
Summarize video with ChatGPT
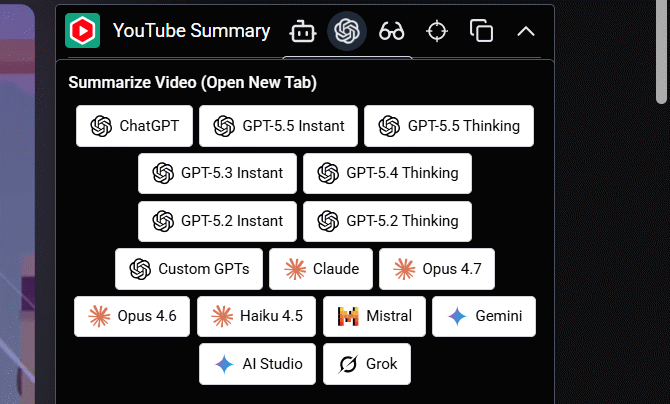point(135,126)
